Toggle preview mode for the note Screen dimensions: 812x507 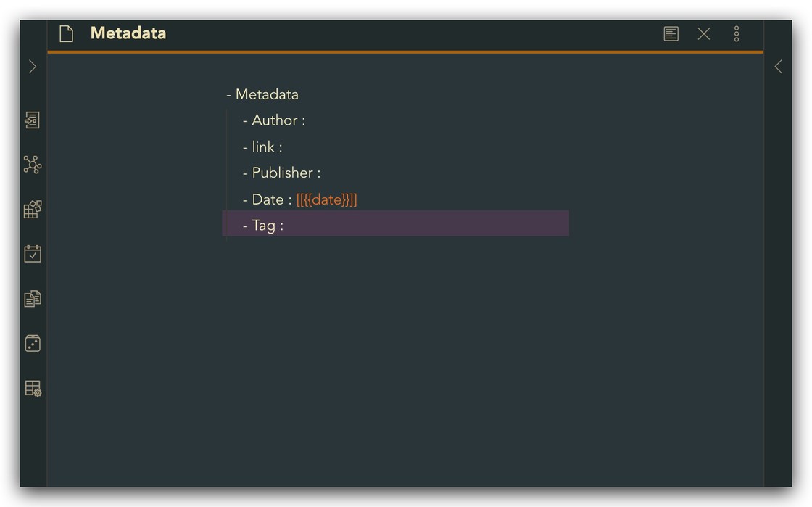(x=671, y=34)
